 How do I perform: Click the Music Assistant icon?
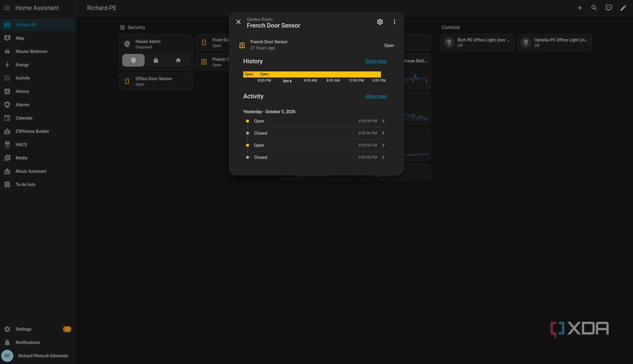7,171
